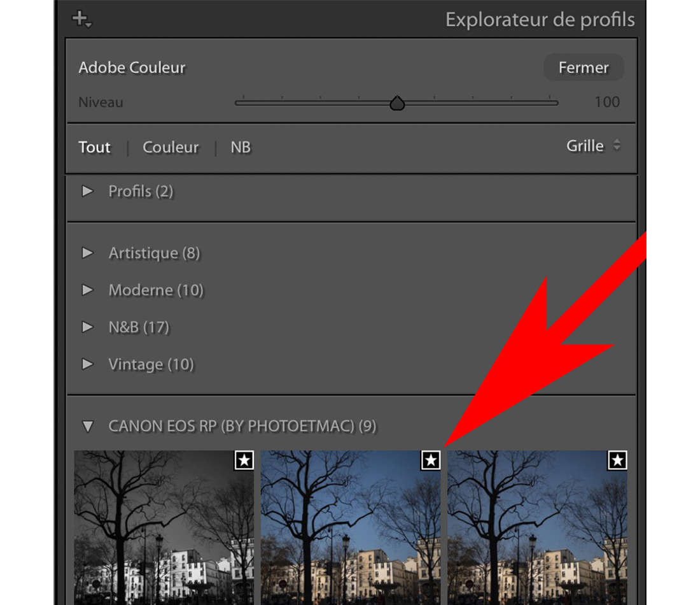Screen dimensions: 700x605
Task: Switch to the NB filter tab
Action: (241, 147)
